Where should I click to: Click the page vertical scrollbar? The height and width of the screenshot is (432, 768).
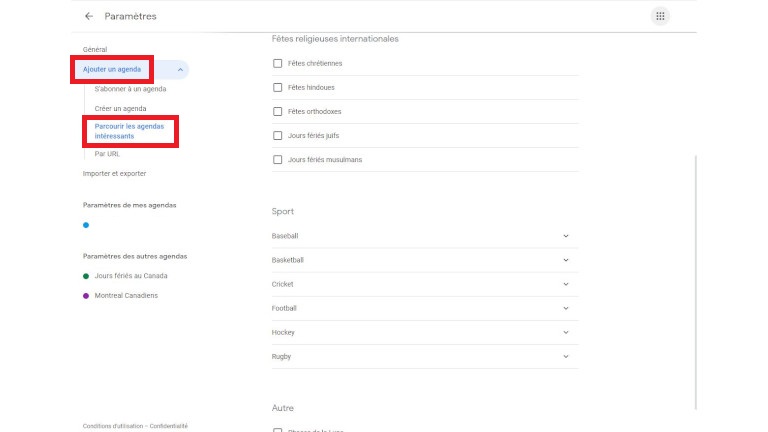[x=696, y=282]
